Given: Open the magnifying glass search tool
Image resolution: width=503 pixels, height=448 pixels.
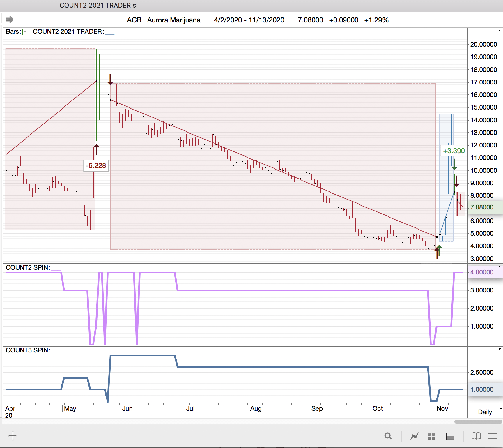Looking at the screenshot, I should coord(388,436).
